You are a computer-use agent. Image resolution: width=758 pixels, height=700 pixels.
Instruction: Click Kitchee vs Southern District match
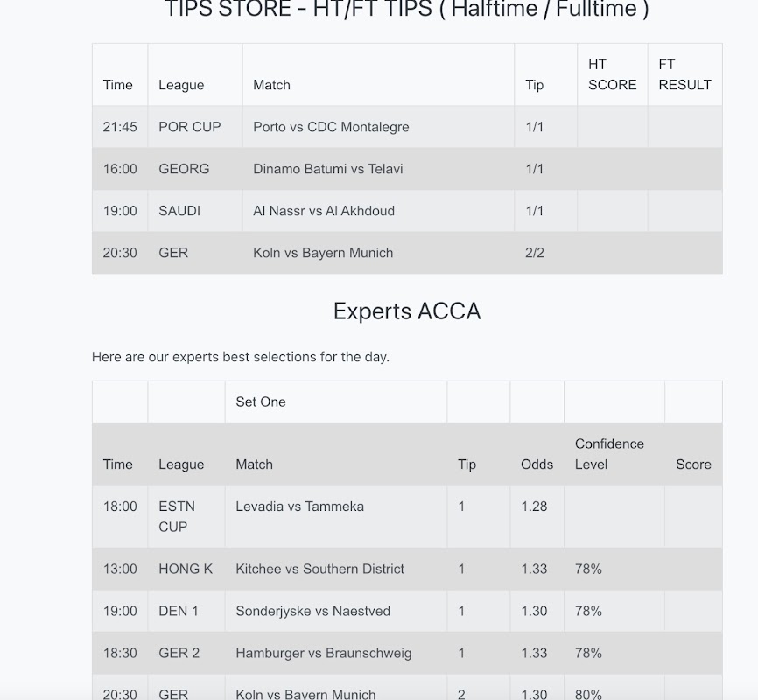tap(319, 569)
